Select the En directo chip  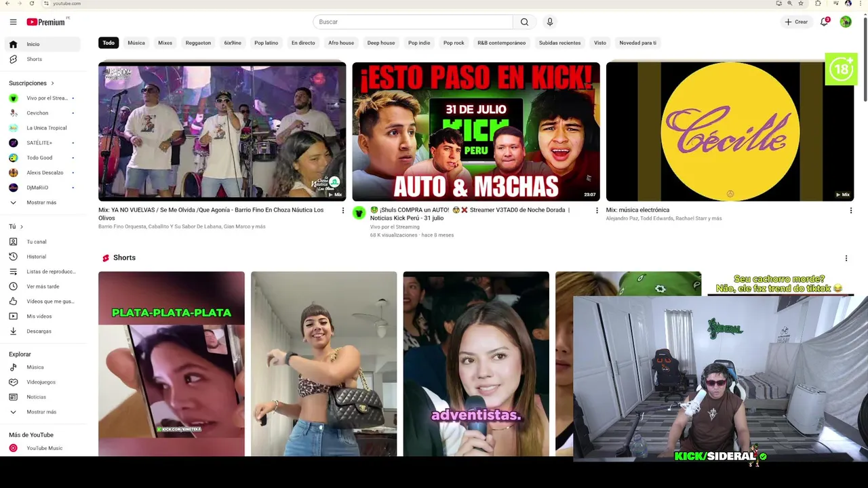(303, 43)
